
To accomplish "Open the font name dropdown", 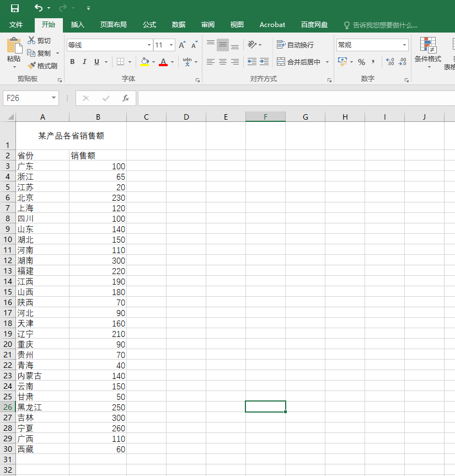I will click(x=149, y=45).
